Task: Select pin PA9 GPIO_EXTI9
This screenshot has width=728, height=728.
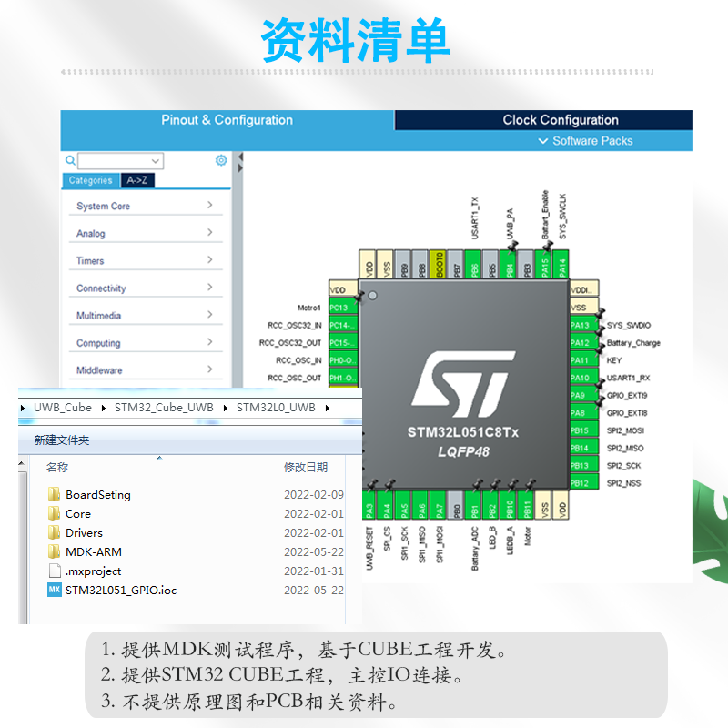Action: pos(584,396)
